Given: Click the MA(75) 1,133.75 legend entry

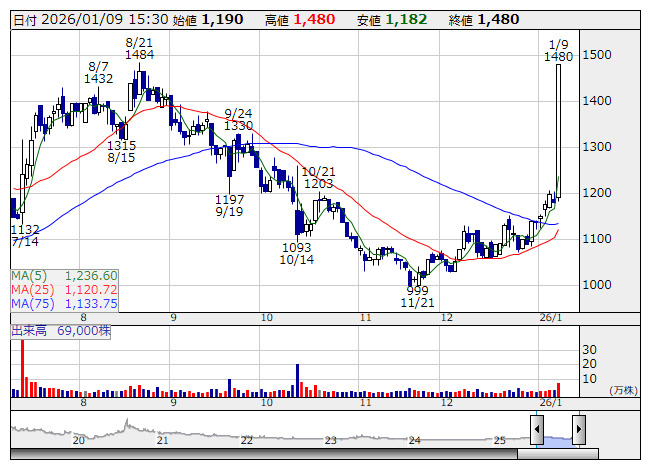Looking at the screenshot, I should (x=65, y=304).
